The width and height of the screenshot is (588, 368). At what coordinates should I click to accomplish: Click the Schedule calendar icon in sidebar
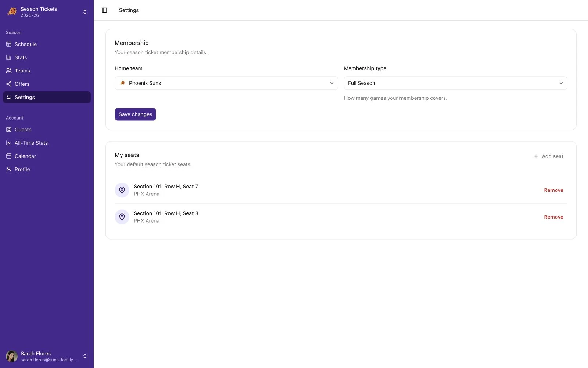pos(9,44)
